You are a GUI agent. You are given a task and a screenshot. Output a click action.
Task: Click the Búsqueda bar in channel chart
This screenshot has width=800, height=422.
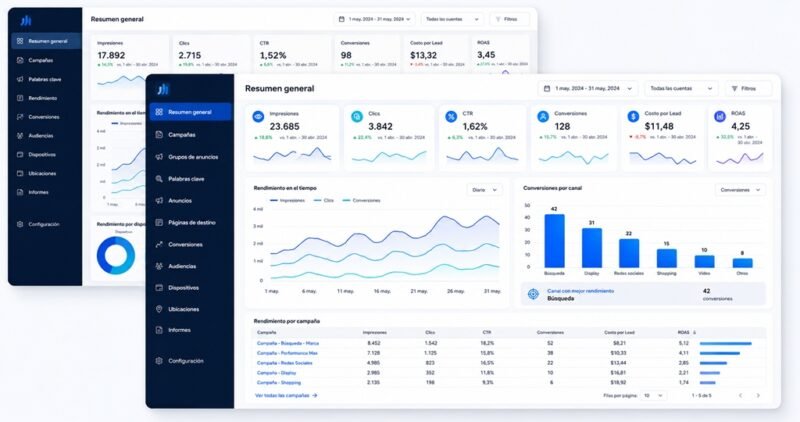(555, 241)
